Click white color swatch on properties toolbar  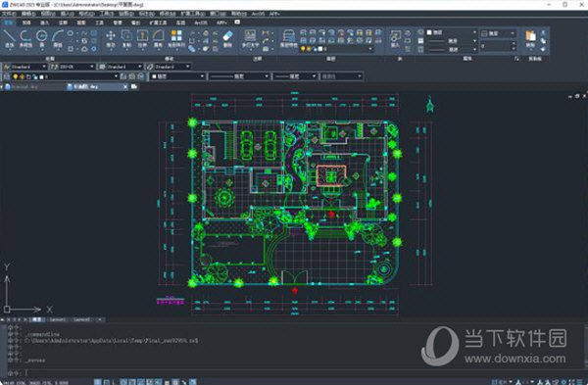[x=154, y=76]
